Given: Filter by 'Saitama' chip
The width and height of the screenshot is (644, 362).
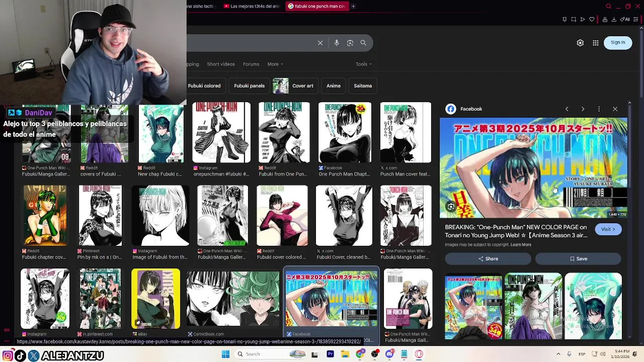Looking at the screenshot, I should [x=363, y=85].
